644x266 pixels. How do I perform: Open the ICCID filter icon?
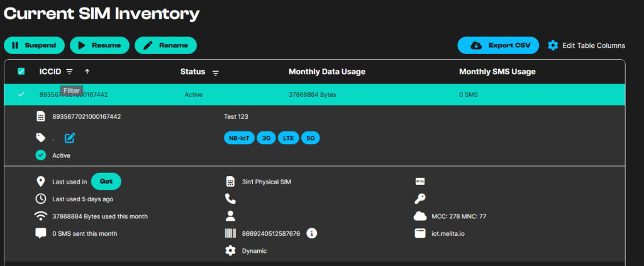point(70,72)
